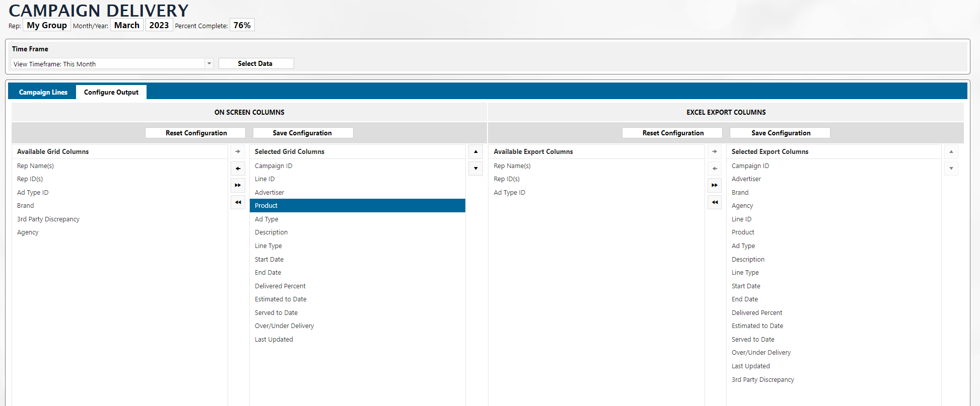Select Delivered Percent in Selected Grid Columns
Viewport: 980px width, 406px height.
point(280,286)
